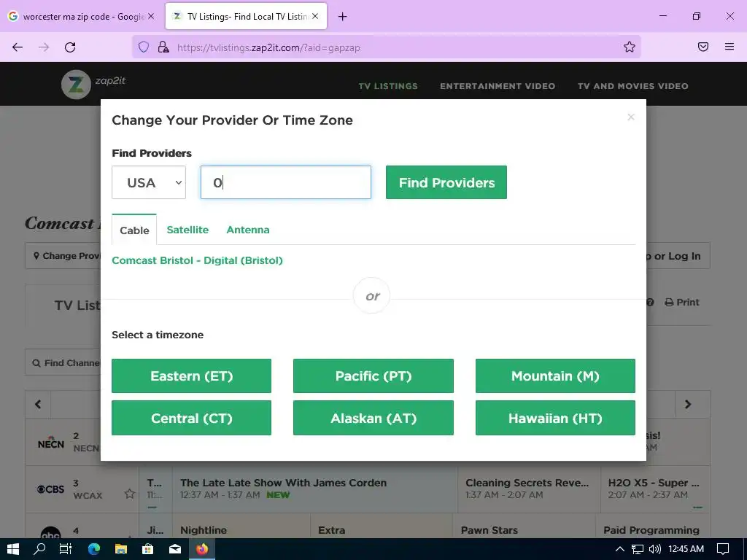Bookmark page with star icon
This screenshot has width=747, height=560.
tap(630, 47)
